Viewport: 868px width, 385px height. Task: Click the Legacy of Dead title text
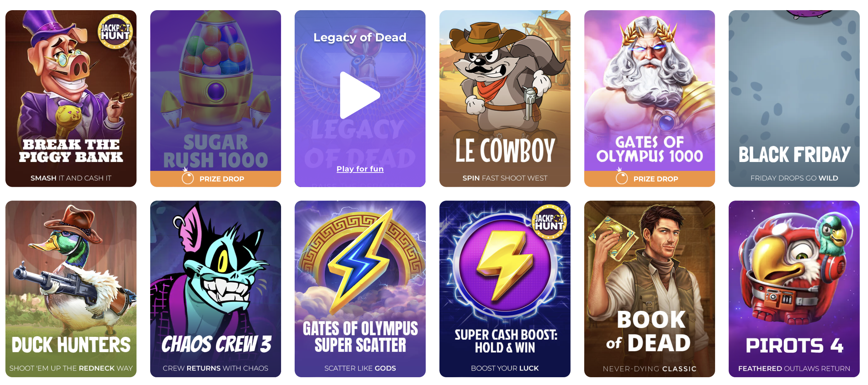coord(360,37)
